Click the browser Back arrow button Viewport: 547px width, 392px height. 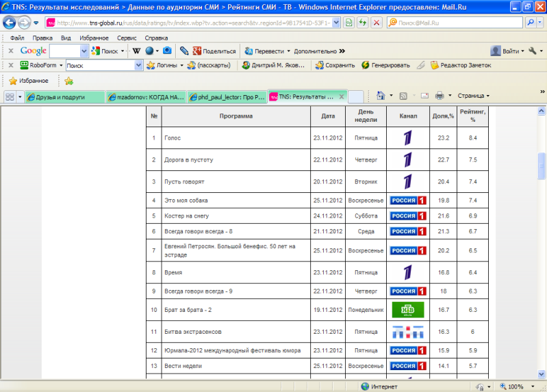coord(10,23)
